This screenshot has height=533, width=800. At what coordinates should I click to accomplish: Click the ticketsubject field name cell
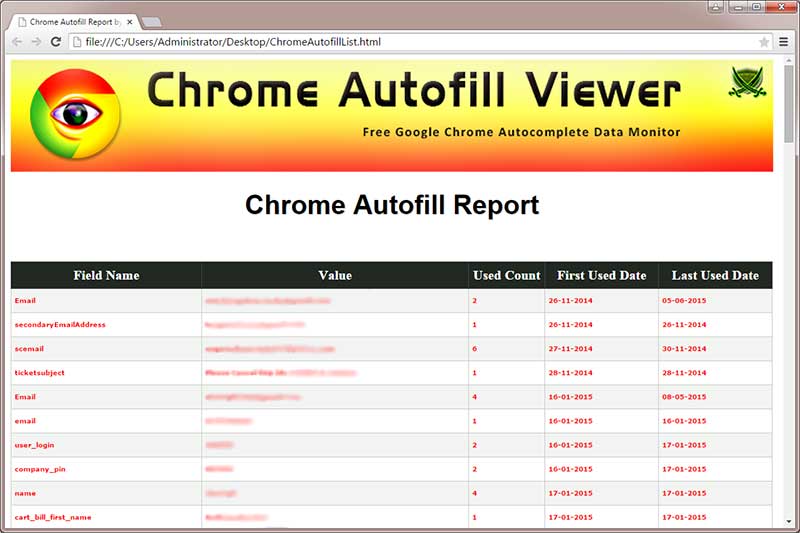click(x=40, y=372)
